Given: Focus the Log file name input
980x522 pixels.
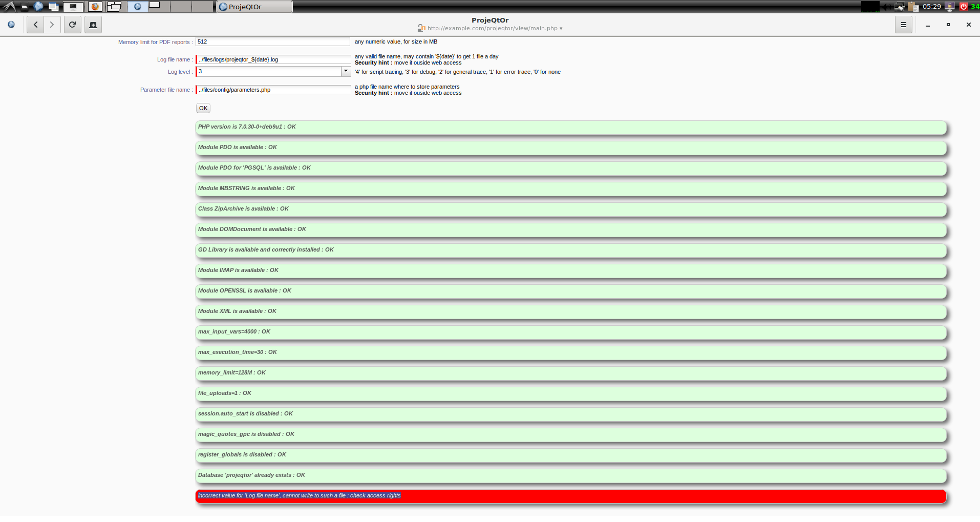Looking at the screenshot, I should click(x=273, y=59).
